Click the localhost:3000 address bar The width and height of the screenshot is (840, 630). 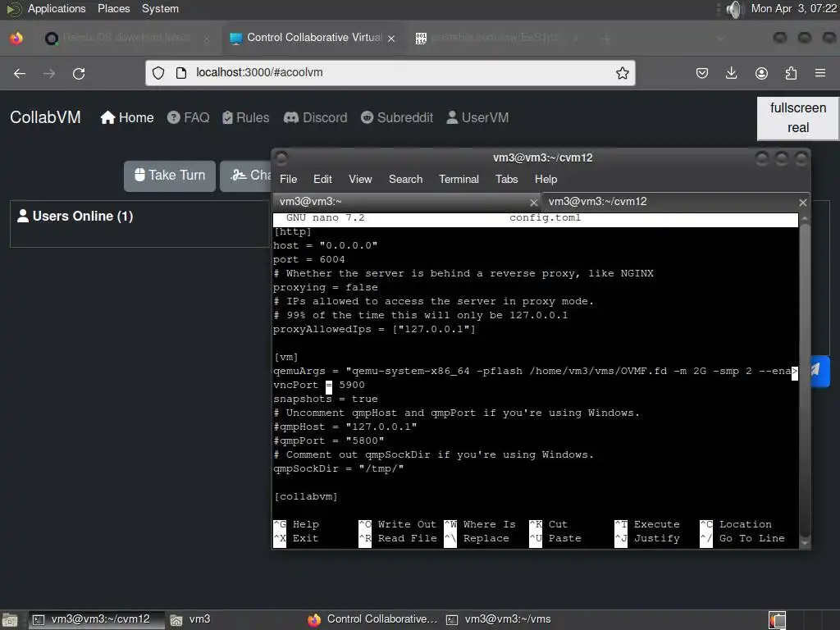click(x=390, y=73)
